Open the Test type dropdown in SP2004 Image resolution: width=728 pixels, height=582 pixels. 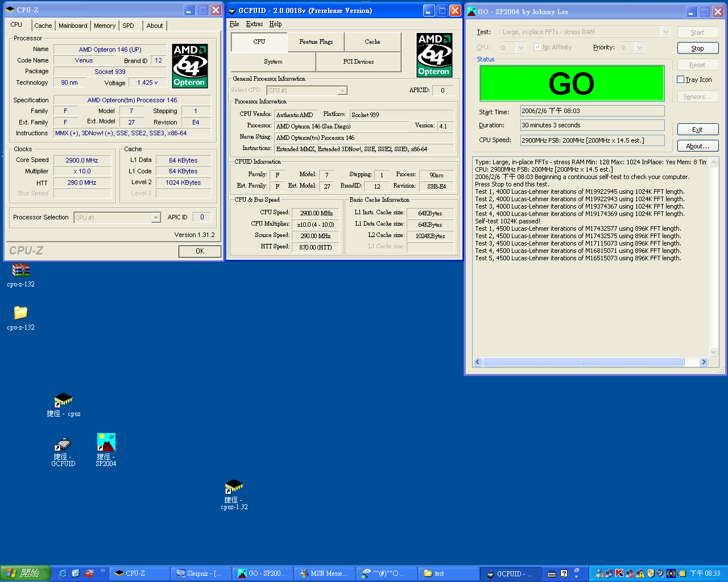coord(585,32)
